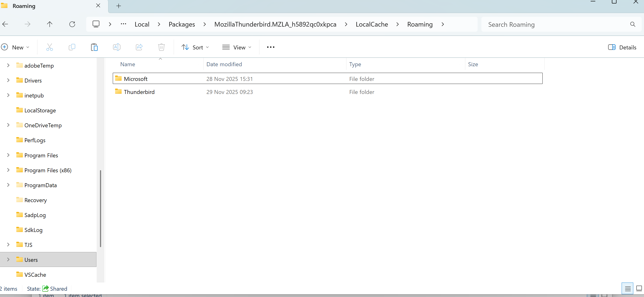This screenshot has height=297, width=644.
Task: Go up one folder level
Action: point(50,24)
